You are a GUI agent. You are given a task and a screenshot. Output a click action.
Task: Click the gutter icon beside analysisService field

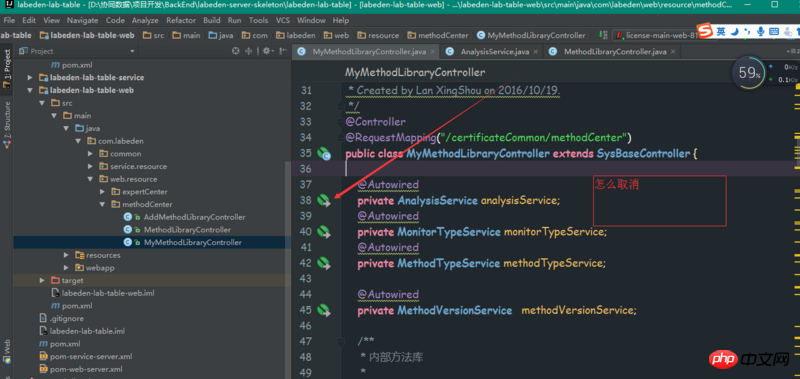323,200
